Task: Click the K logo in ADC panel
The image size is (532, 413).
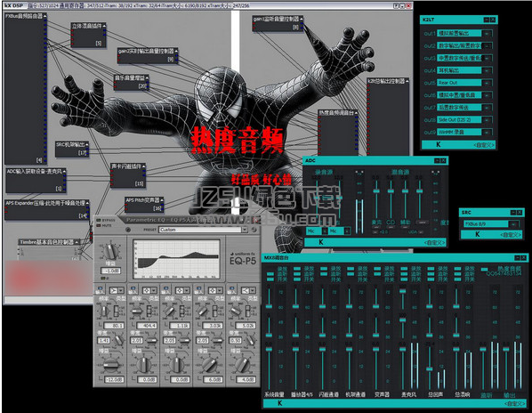Action: coord(321,242)
